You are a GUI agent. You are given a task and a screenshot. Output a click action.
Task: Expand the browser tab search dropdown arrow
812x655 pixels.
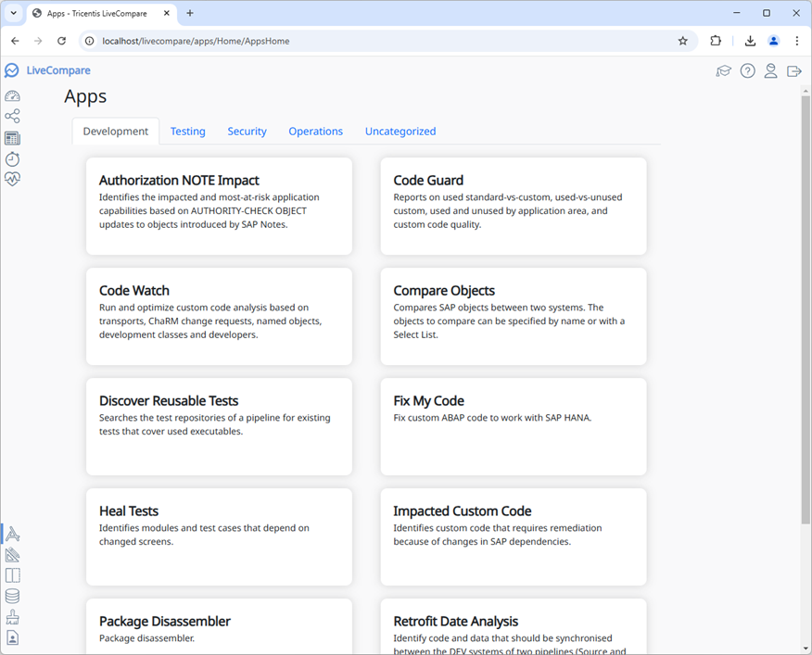tap(14, 13)
